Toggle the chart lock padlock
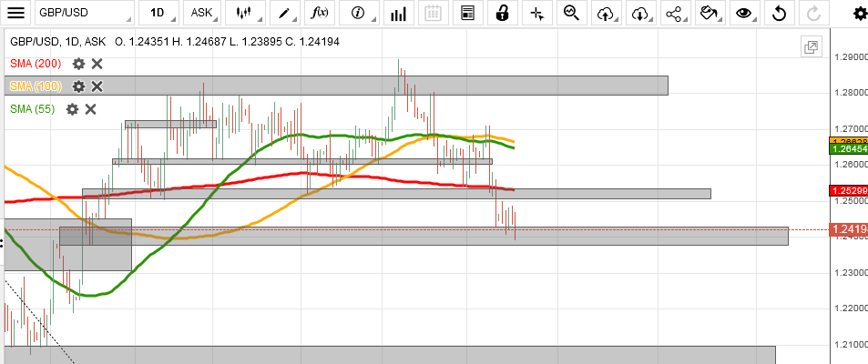 502,13
